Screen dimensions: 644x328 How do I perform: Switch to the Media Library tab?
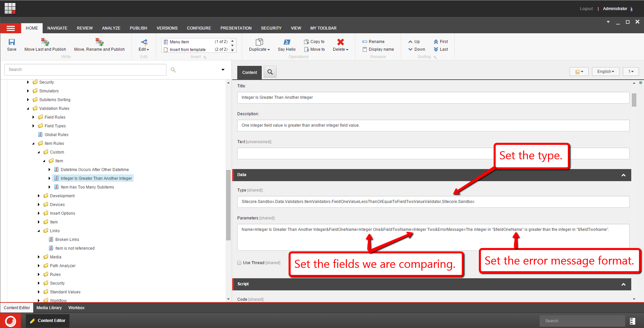49,308
